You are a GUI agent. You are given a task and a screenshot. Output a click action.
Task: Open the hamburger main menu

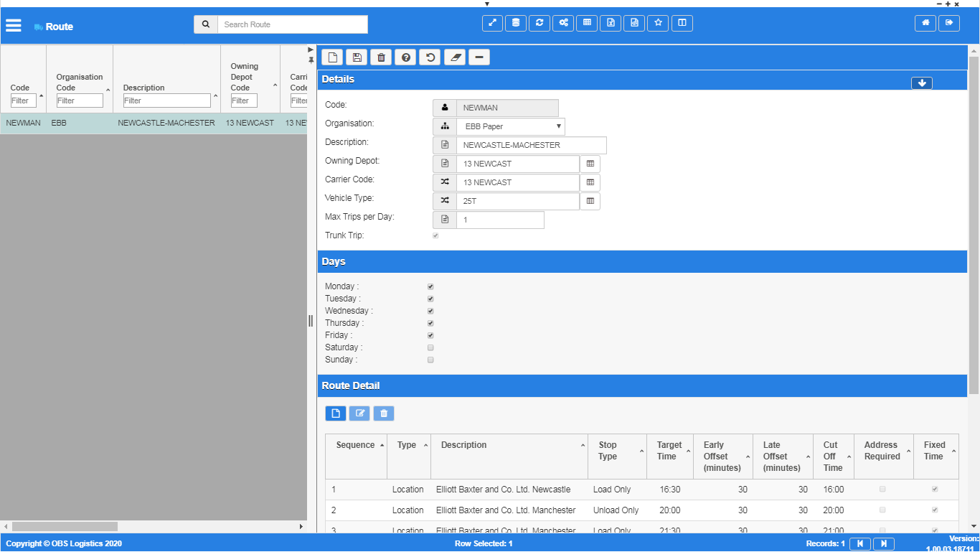[x=14, y=26]
